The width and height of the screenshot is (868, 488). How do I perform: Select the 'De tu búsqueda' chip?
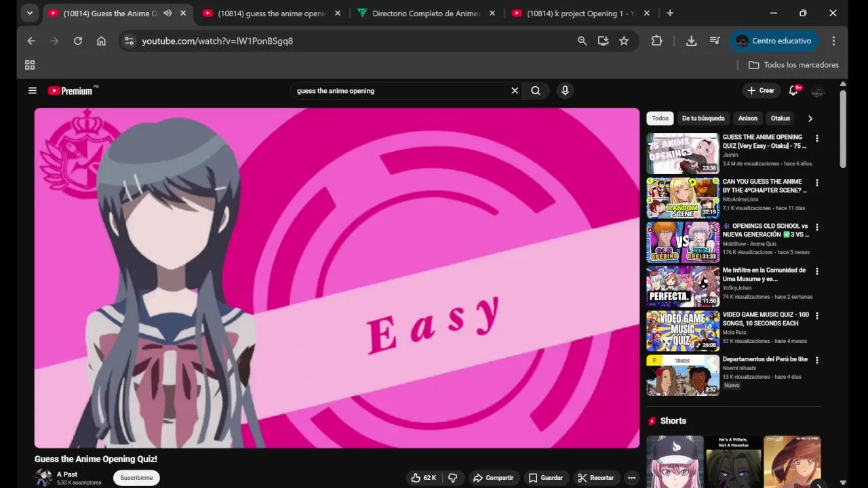pyautogui.click(x=703, y=118)
